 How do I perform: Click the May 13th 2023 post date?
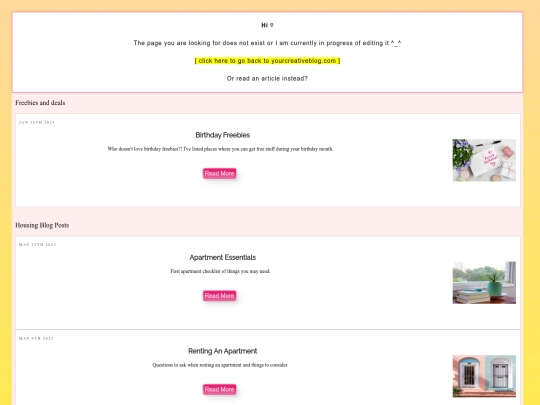click(x=38, y=245)
